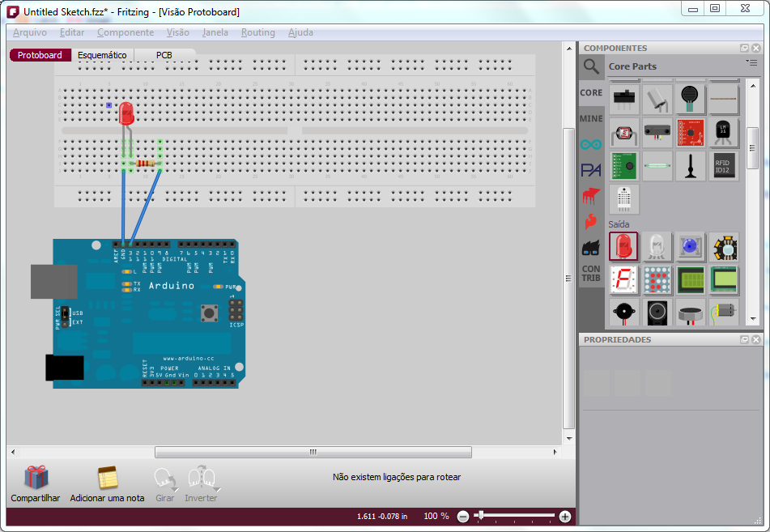Select the resistor on the breadboard
The width and height of the screenshot is (770, 532).
coord(146,163)
